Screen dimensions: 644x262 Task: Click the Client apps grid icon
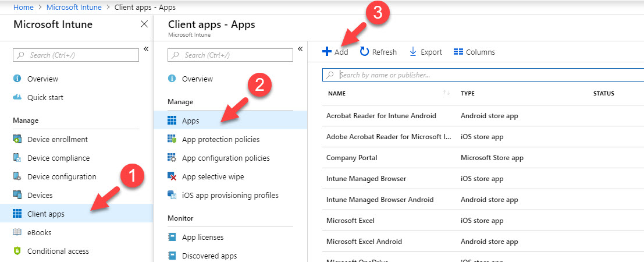click(17, 214)
